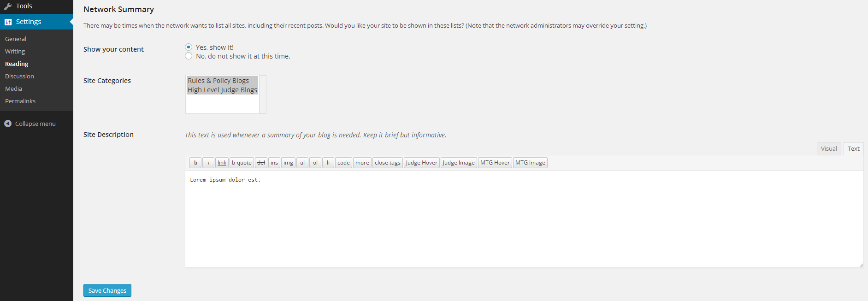Click the del strikethrough quicktag
868x301 pixels.
pyautogui.click(x=261, y=163)
